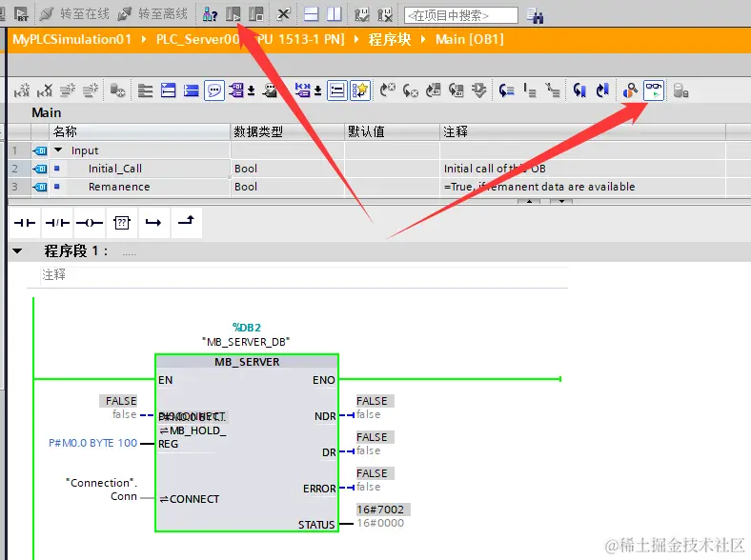751x560 pixels.
Task: Click the Bool type of Initial_Call
Action: coord(246,169)
